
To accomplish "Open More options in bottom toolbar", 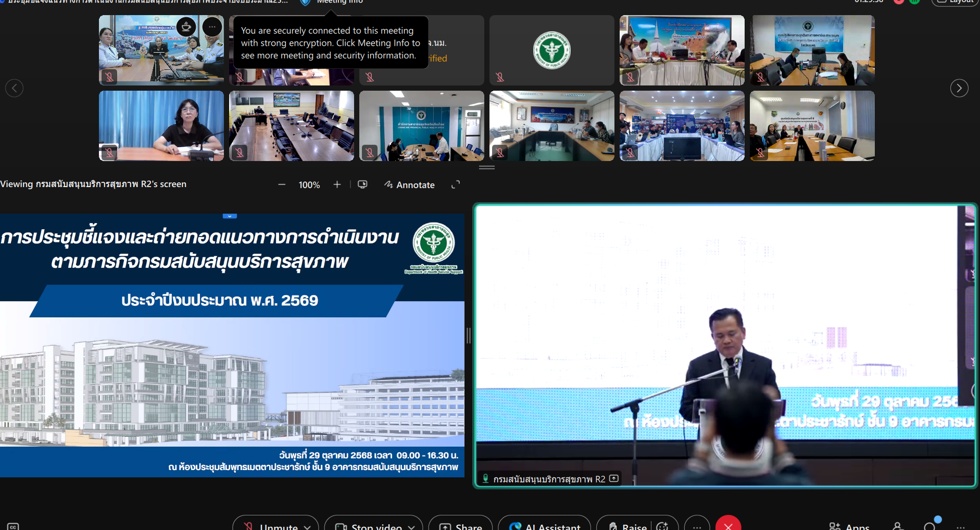I will (697, 525).
